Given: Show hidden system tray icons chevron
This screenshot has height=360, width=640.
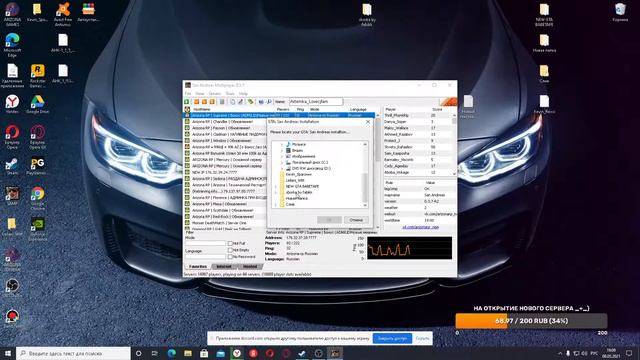Looking at the screenshot, I should click(x=560, y=353).
